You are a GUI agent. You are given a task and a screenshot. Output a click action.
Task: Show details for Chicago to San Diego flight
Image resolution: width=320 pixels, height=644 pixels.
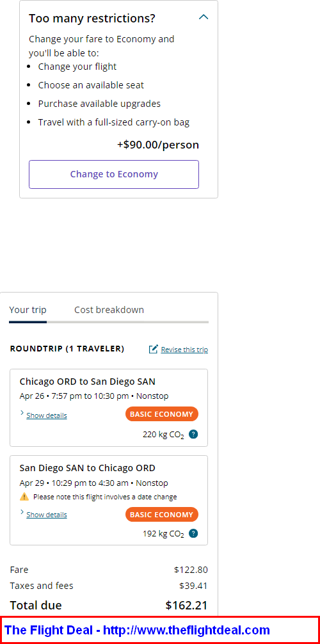pos(47,415)
